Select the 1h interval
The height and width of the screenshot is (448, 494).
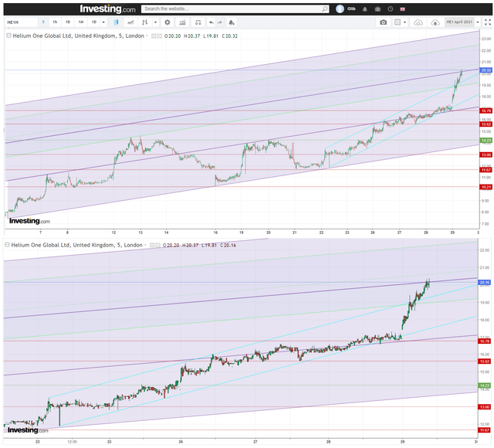tap(55, 22)
